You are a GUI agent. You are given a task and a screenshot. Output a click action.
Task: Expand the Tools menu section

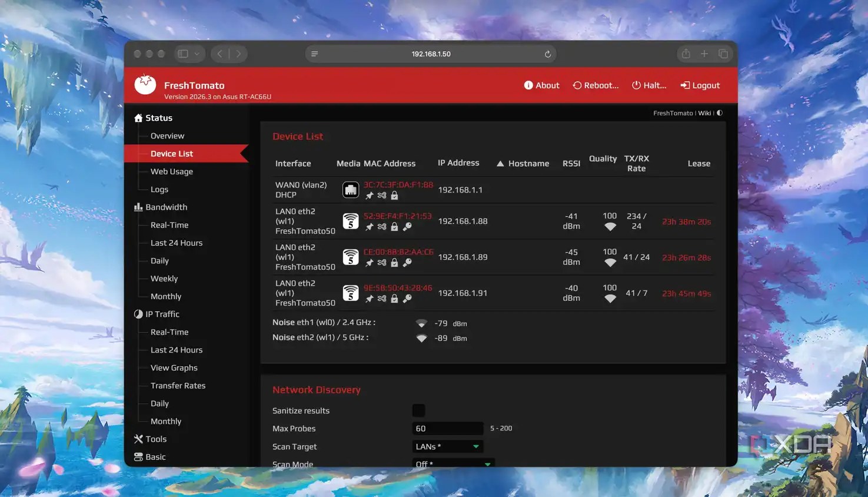(150, 439)
